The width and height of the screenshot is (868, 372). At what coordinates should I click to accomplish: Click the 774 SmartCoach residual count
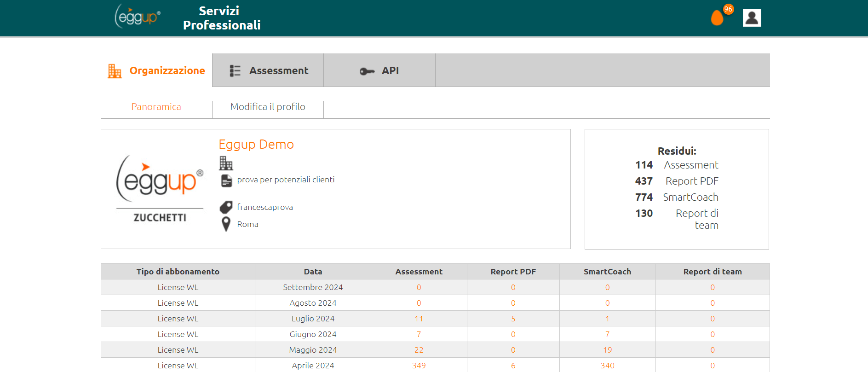[x=644, y=197]
